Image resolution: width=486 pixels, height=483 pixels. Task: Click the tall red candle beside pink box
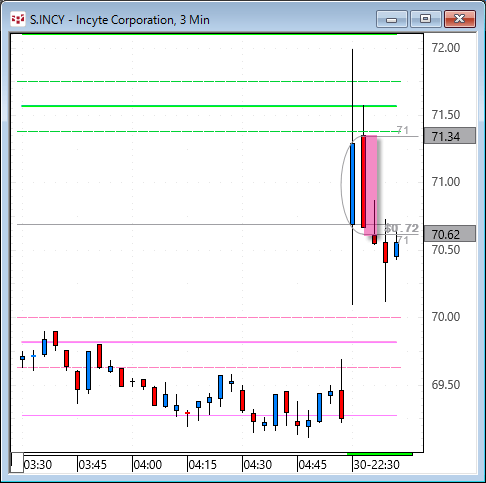(363, 181)
